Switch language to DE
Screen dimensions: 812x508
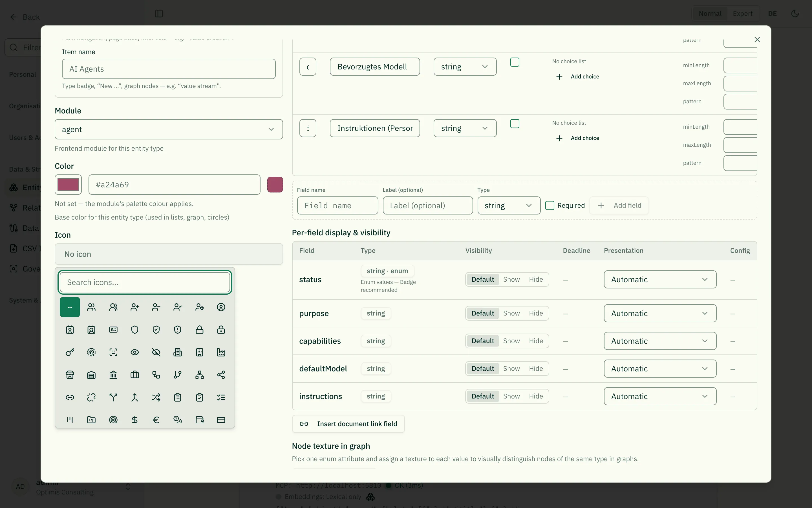[772, 14]
